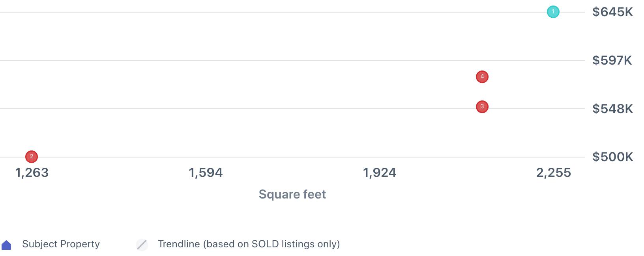Select the $500K price axis label

pyautogui.click(x=612, y=157)
